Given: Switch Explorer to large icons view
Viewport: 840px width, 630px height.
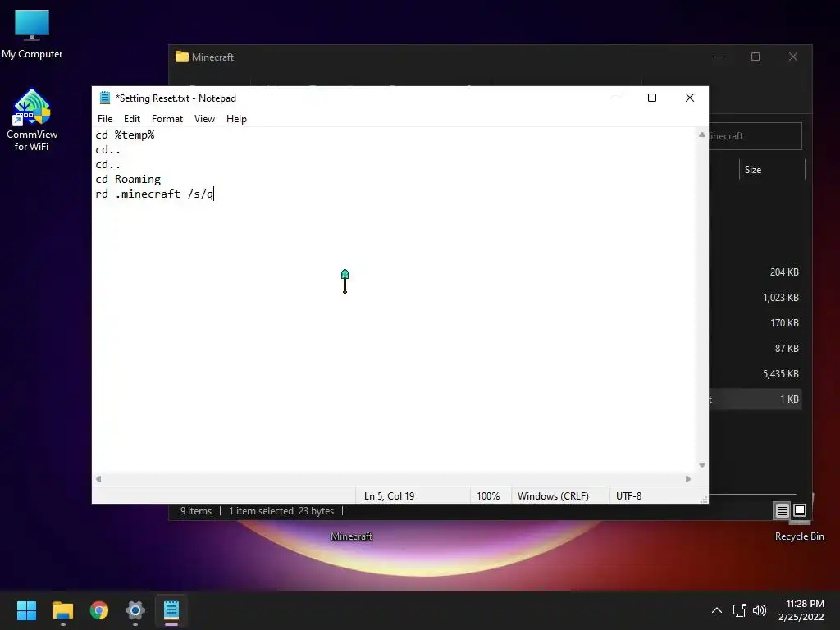Looking at the screenshot, I should pyautogui.click(x=799, y=510).
